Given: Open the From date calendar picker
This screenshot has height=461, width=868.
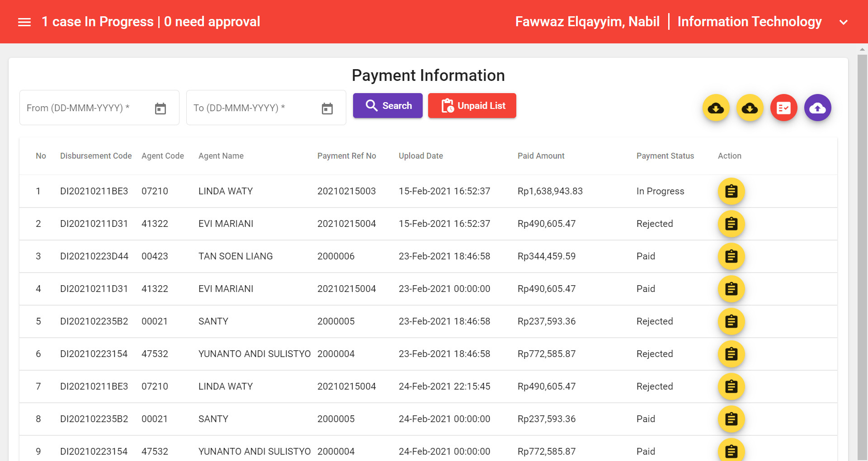Looking at the screenshot, I should [x=160, y=108].
